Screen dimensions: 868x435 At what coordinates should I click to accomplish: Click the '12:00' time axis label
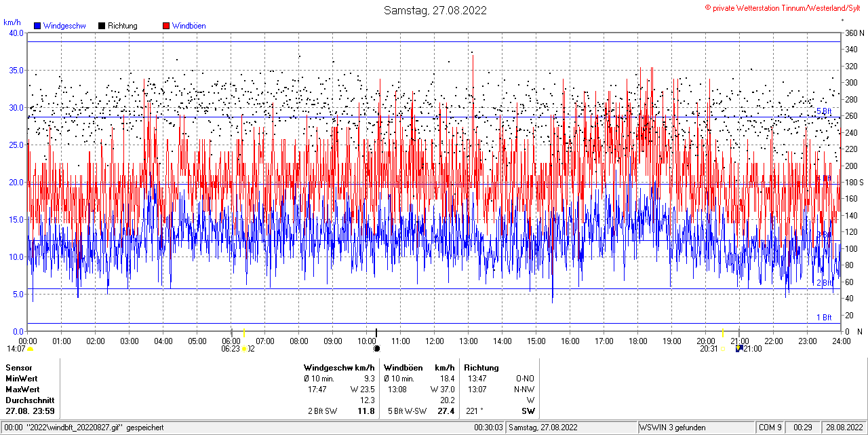435,341
